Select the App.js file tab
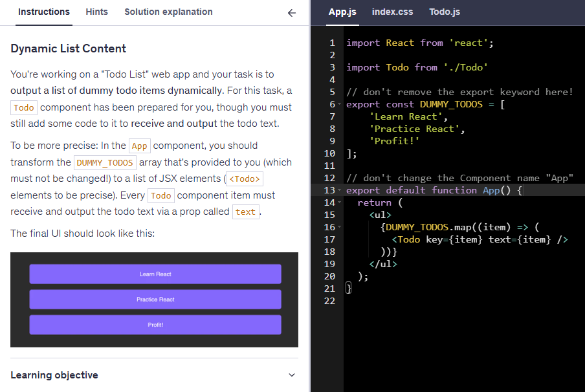Viewport: 585px width, 392px height. pos(342,12)
